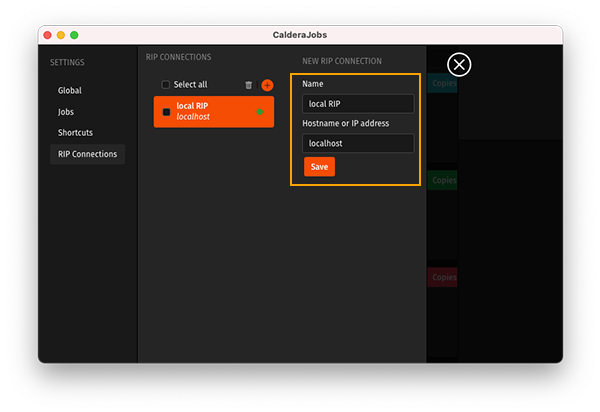The width and height of the screenshot is (600, 412).
Task: Delete selected RIP connection with trash icon
Action: coord(249,85)
